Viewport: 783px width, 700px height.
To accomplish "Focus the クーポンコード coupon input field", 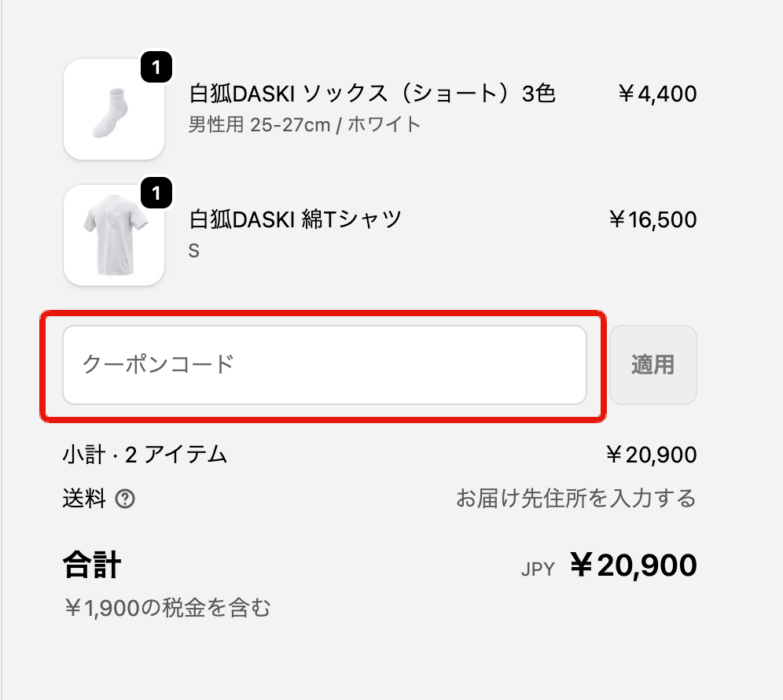I will (x=324, y=365).
